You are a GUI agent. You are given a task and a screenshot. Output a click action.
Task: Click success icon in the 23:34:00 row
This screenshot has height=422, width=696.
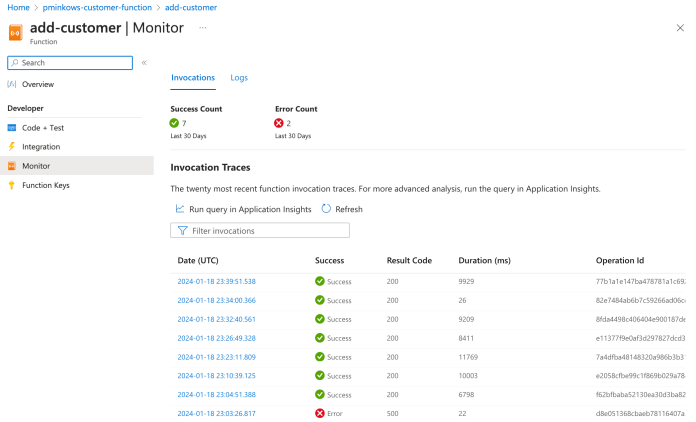[x=320, y=300]
